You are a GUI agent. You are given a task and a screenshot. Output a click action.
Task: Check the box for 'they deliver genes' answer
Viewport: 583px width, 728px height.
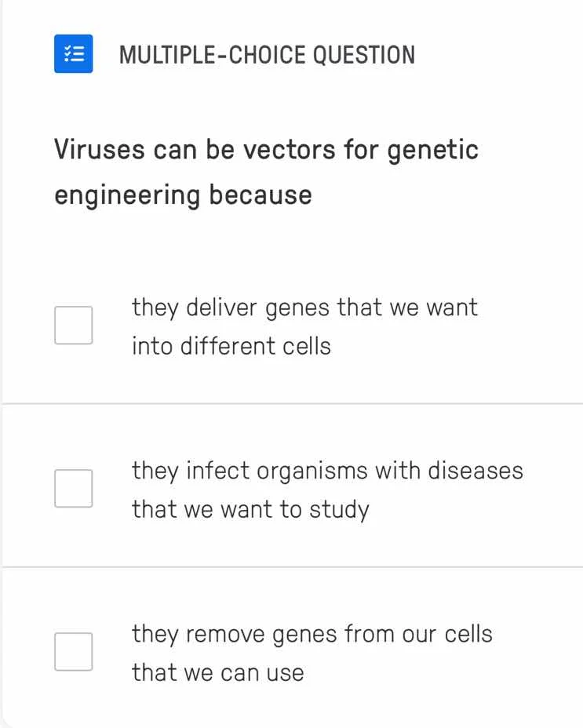73,324
